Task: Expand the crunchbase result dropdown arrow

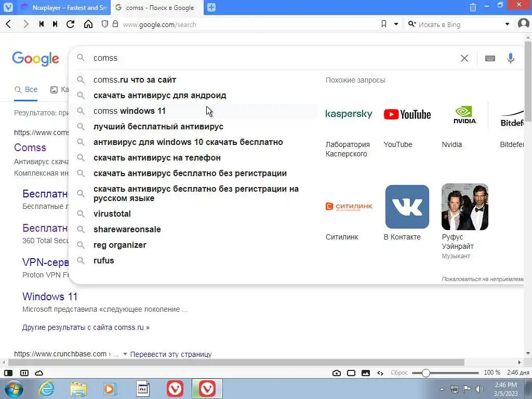Action: pos(125,354)
